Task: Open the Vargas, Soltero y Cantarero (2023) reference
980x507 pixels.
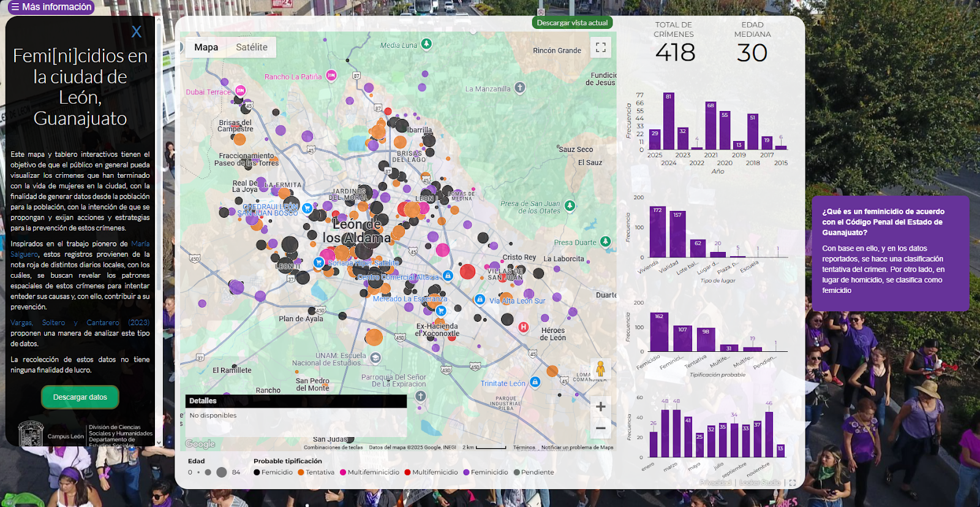Action: [x=80, y=322]
